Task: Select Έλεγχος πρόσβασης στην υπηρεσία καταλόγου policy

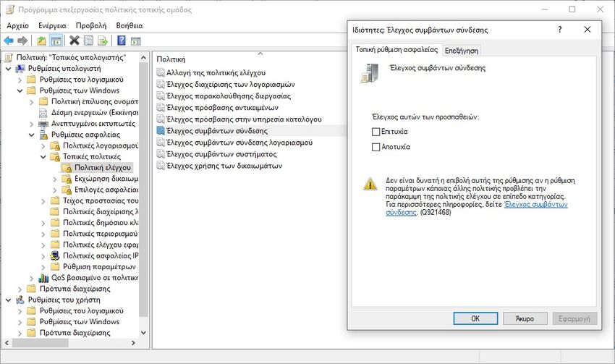Action: [244, 119]
